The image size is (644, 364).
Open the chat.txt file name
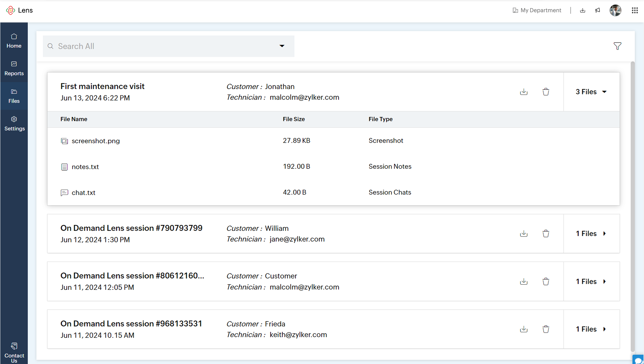[x=83, y=193]
